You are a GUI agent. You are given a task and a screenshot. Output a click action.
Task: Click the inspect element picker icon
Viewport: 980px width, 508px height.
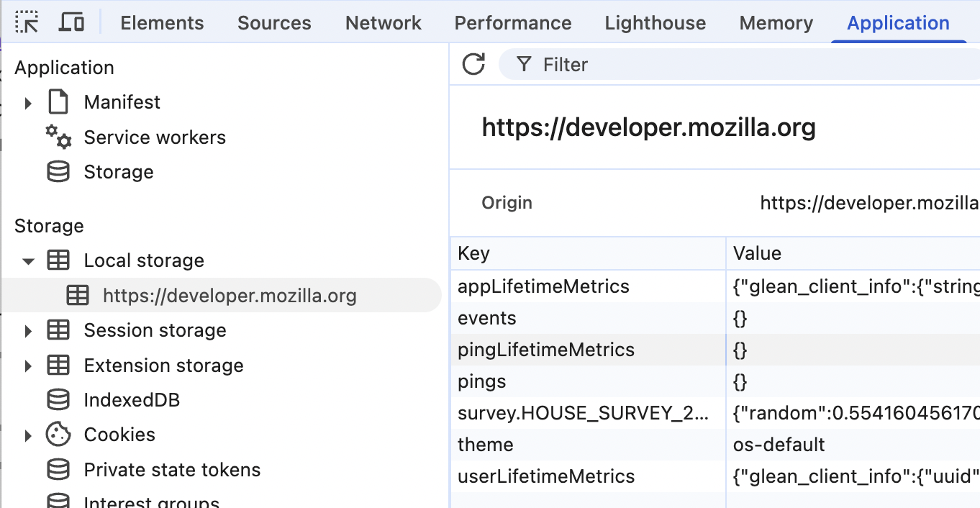(x=27, y=23)
